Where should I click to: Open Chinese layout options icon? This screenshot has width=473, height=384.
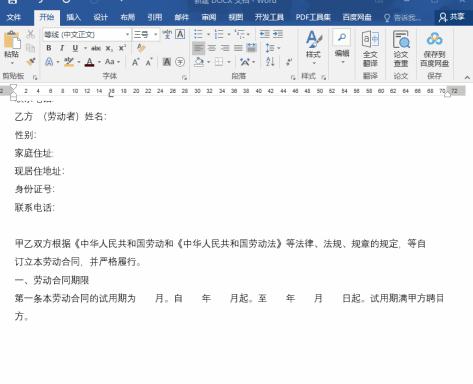(x=245, y=62)
